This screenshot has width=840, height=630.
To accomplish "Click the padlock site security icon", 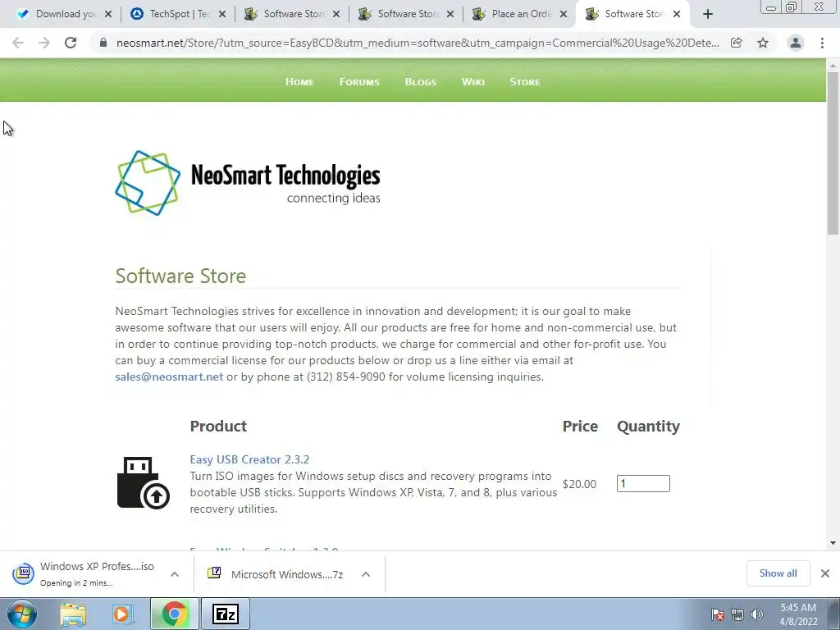I will coord(103,43).
